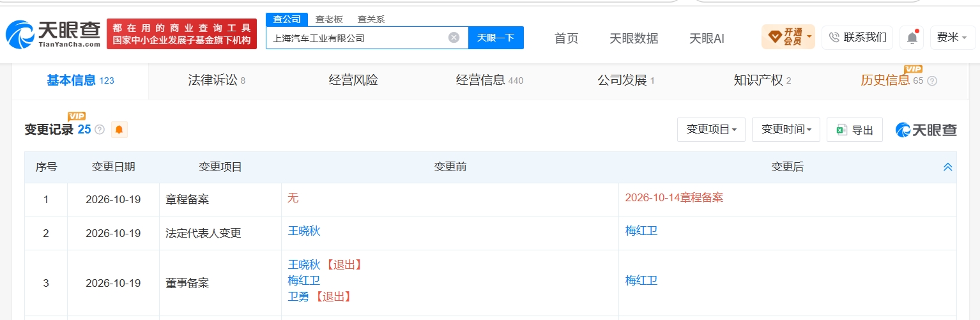
Task: Go to 首页 in the top navigation
Action: [x=567, y=38]
